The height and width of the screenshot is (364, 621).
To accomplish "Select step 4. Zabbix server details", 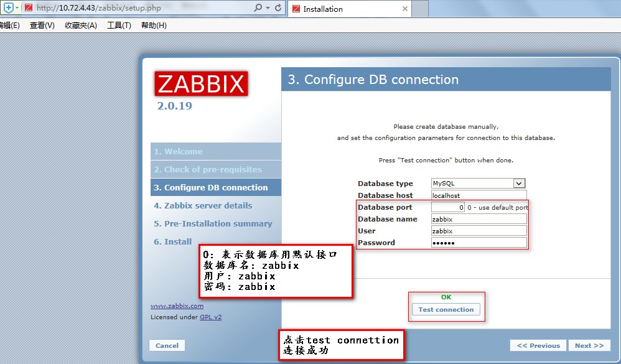I will point(203,205).
